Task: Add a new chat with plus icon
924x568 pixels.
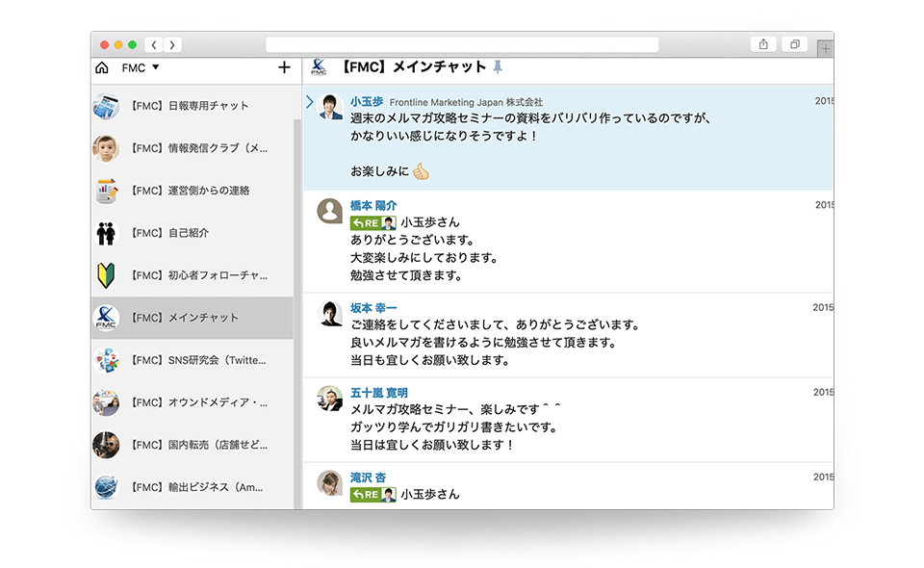Action: click(284, 67)
